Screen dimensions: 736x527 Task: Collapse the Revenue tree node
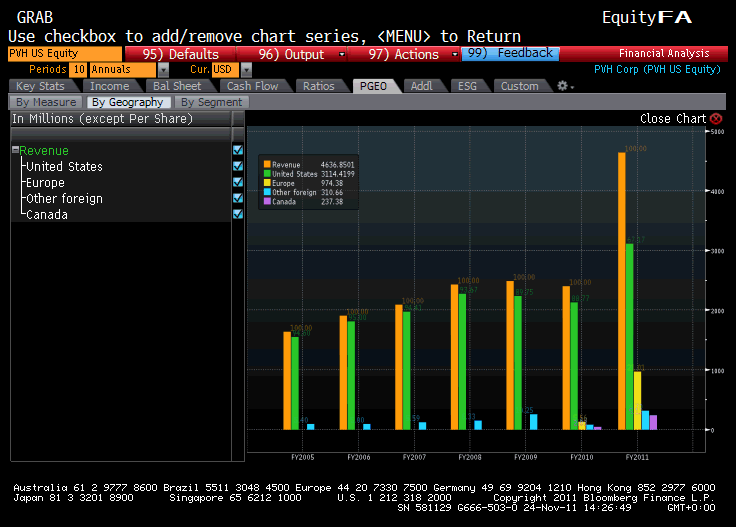coord(15,151)
